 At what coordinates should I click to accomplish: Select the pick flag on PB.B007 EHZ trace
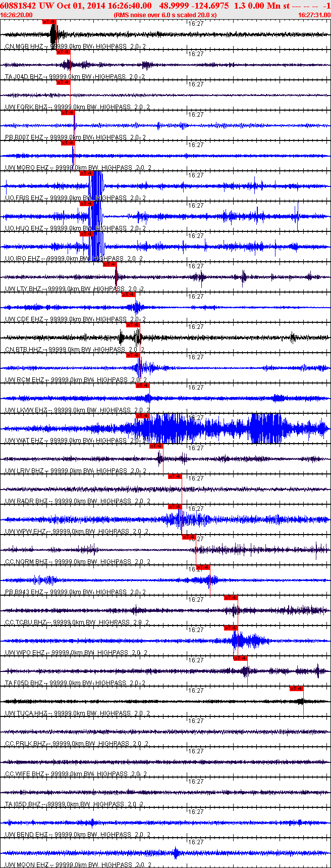(x=68, y=113)
